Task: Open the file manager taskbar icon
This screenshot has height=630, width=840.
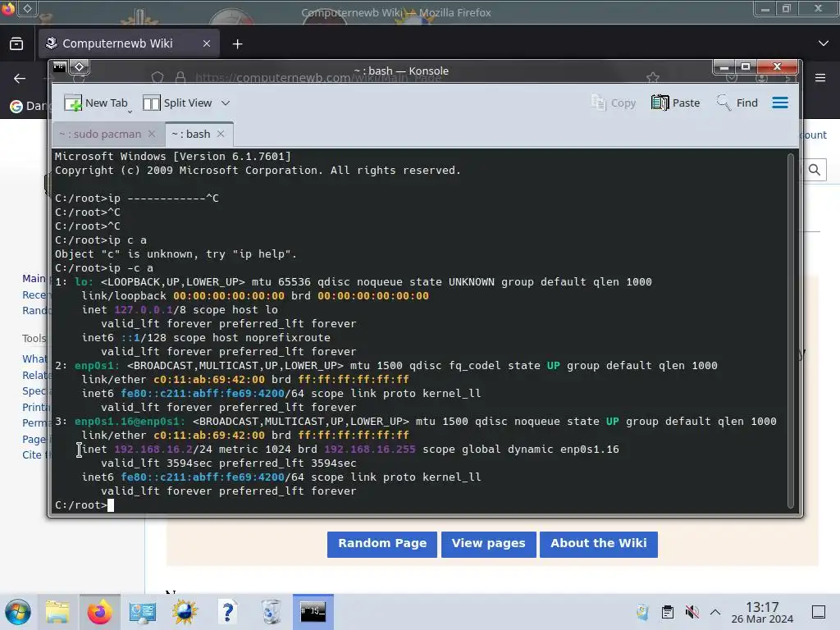Action: coord(57,612)
